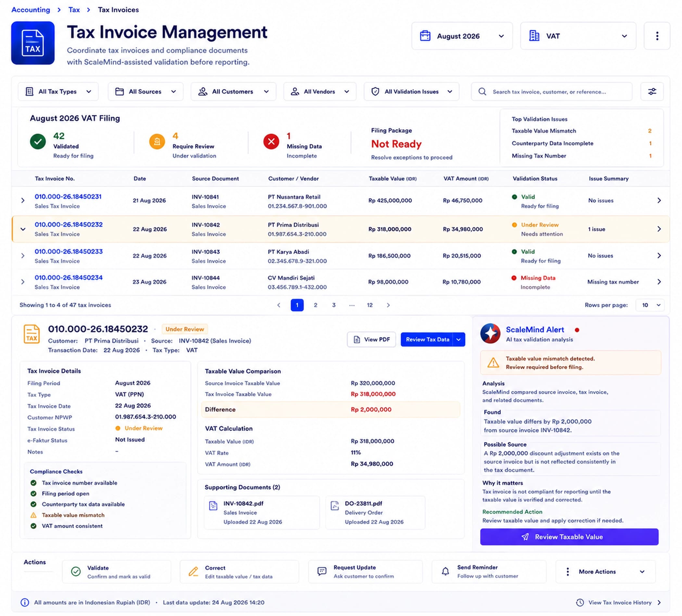Click the orange Require Review icon
Viewport: 682px width, 616px height.
pyautogui.click(x=157, y=141)
